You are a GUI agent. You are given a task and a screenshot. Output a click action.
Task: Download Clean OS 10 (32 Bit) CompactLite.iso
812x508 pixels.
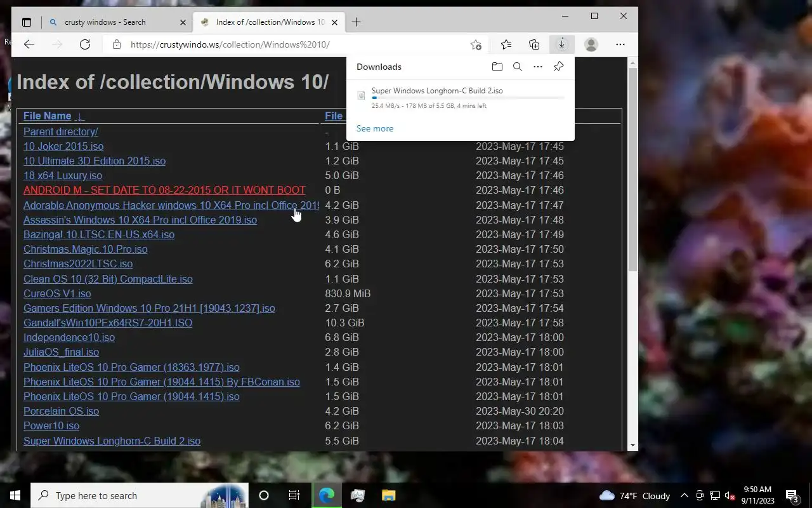pos(108,279)
